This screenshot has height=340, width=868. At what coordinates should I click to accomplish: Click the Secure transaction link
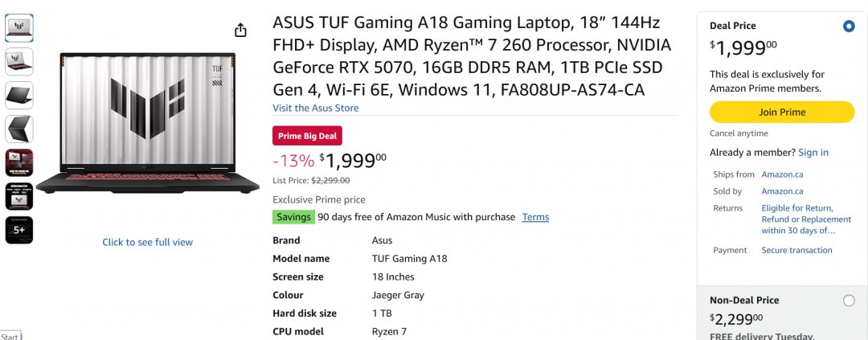point(796,251)
